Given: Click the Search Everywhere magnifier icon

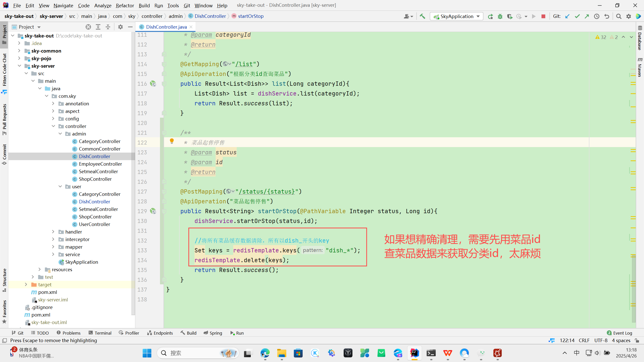Looking at the screenshot, I should coord(619,16).
